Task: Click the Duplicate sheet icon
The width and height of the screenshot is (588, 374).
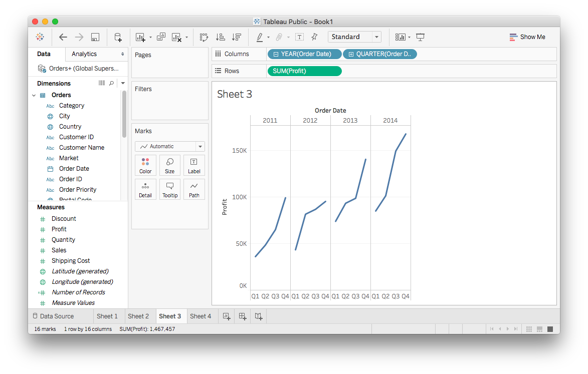Action: click(x=161, y=37)
